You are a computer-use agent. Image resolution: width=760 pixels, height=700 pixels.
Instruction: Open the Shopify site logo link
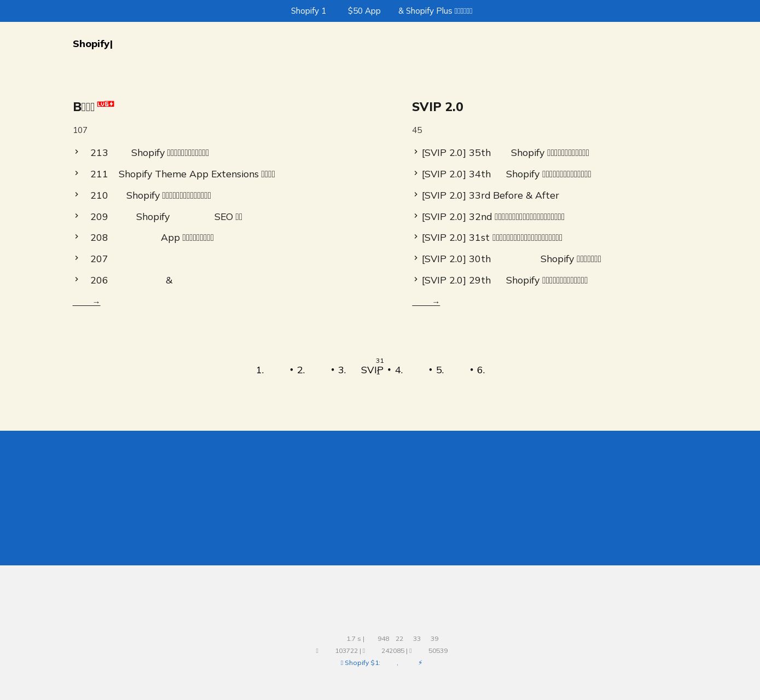click(92, 44)
